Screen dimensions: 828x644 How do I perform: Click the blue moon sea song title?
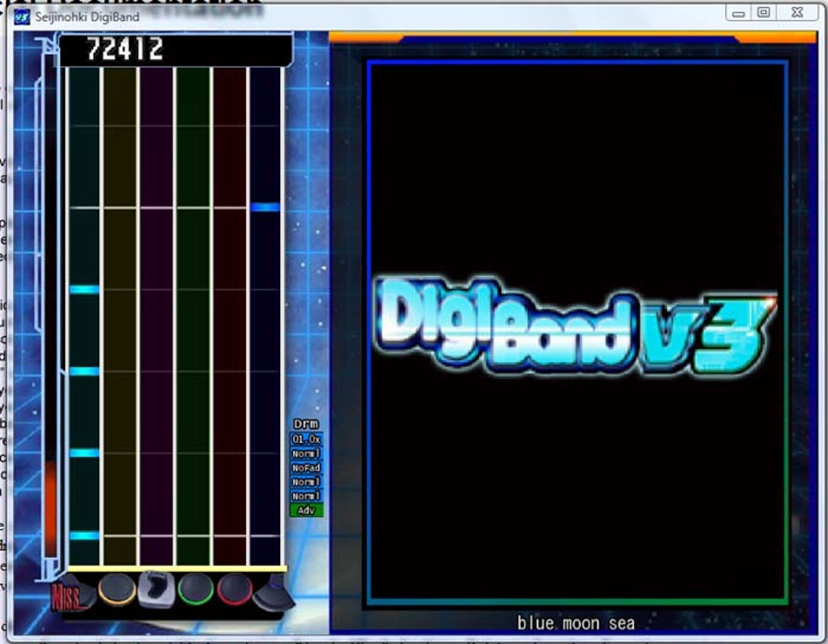[576, 623]
